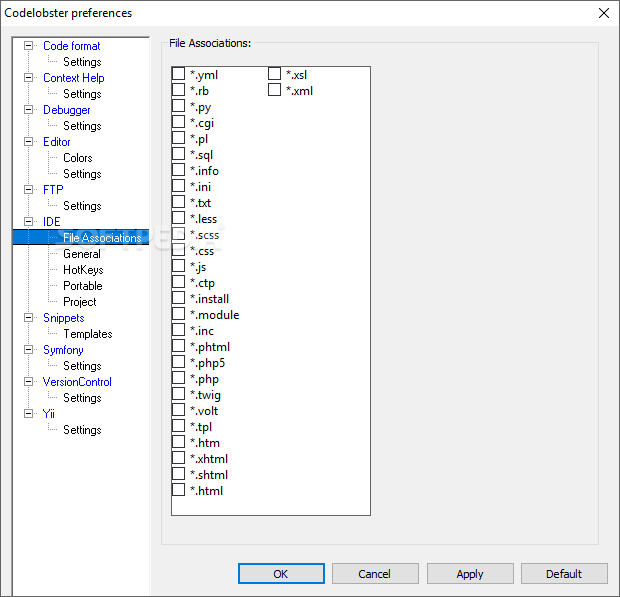Restore defaults with Default button

click(x=564, y=574)
